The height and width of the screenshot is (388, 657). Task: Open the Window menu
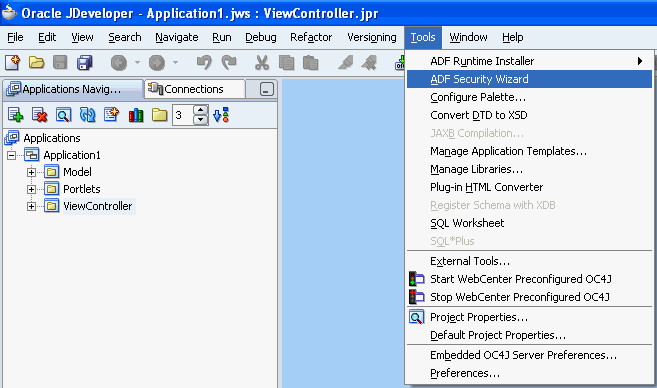pos(468,37)
